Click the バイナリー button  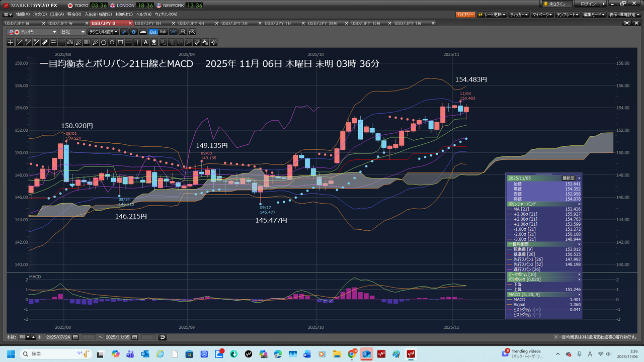(465, 15)
